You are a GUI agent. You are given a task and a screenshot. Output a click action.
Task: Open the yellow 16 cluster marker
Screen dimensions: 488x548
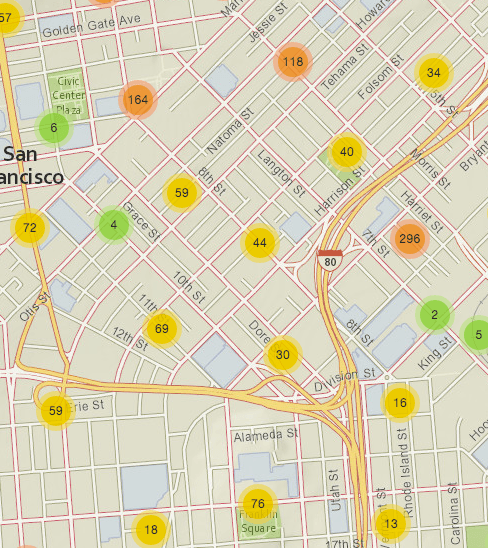point(400,403)
